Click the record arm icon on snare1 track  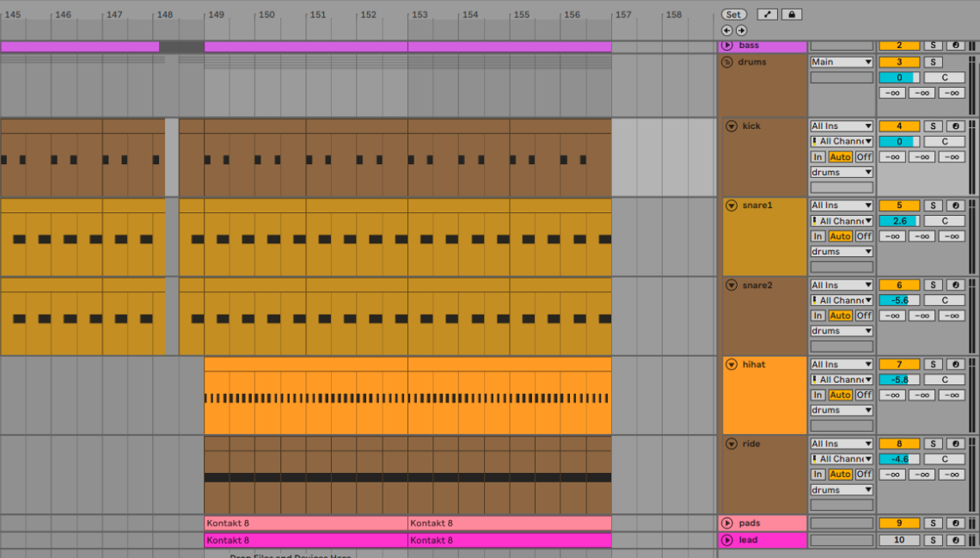click(x=954, y=205)
